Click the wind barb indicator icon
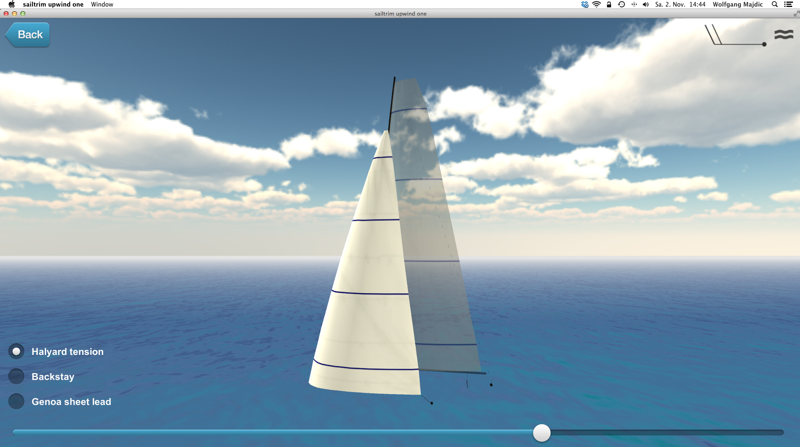Screen dimensions: 800x447 click(x=735, y=35)
